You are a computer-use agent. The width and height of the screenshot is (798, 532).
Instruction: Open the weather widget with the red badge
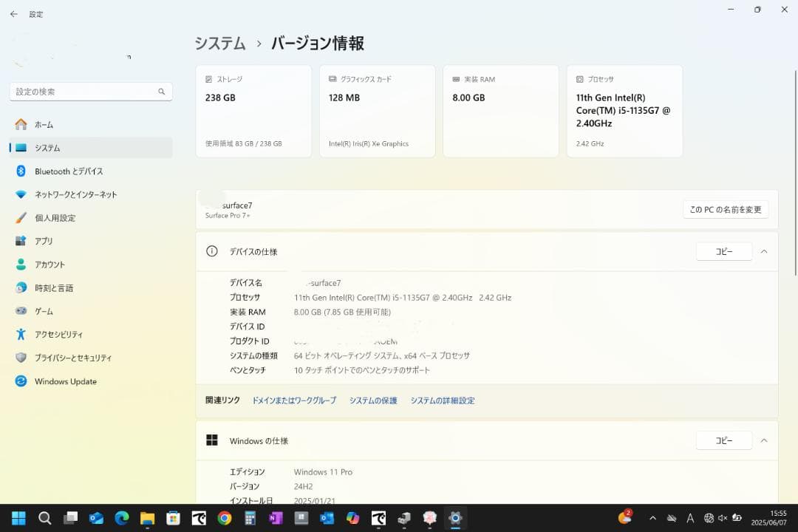coord(625,517)
